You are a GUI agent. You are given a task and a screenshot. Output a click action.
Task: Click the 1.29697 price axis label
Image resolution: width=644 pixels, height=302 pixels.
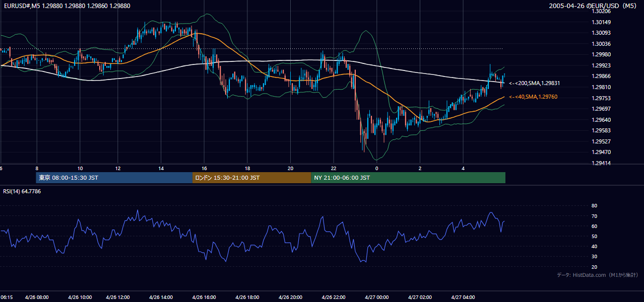(x=601, y=109)
